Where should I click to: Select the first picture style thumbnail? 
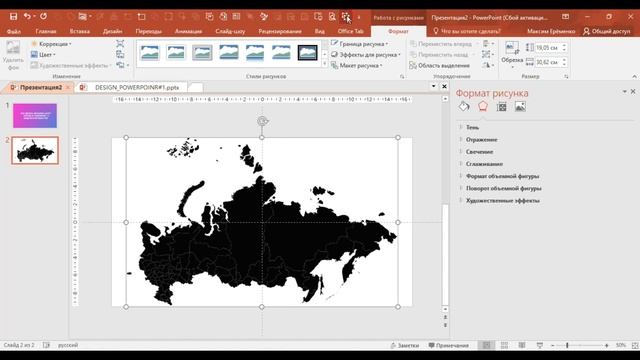[x=150, y=53]
